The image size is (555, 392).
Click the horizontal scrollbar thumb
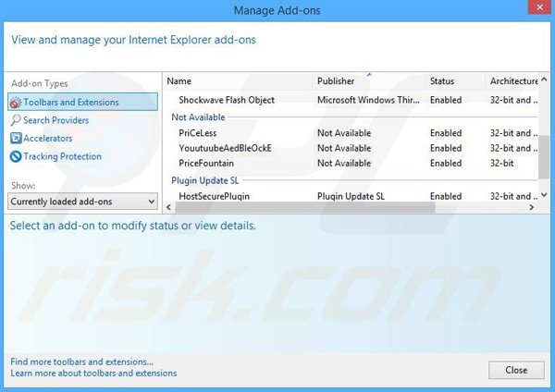click(x=305, y=208)
